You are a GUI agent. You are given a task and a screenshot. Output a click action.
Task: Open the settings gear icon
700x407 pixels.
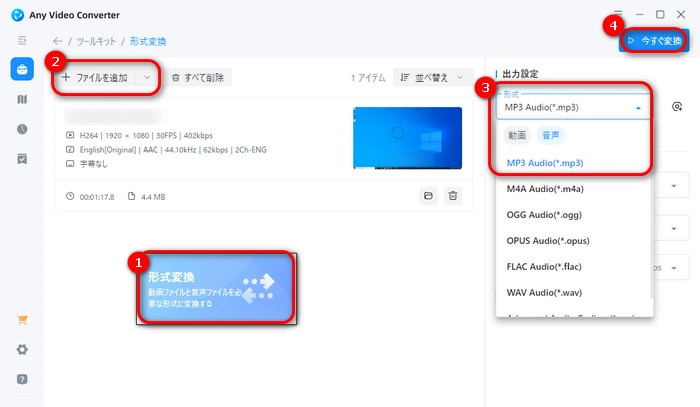tap(22, 349)
